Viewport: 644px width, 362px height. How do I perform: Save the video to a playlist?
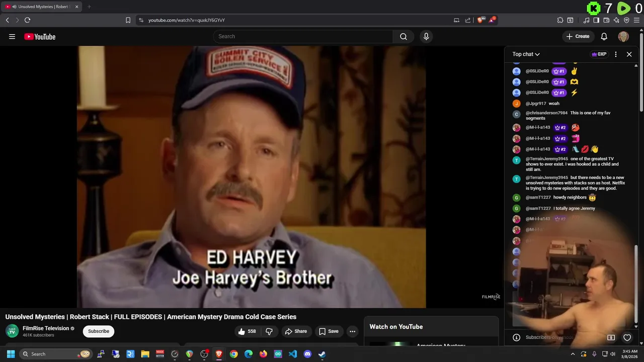[x=328, y=331]
